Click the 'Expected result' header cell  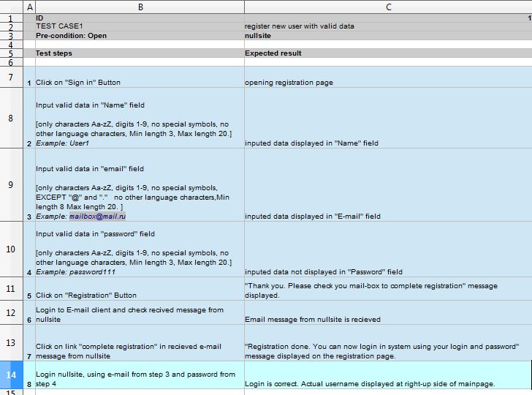click(x=388, y=53)
